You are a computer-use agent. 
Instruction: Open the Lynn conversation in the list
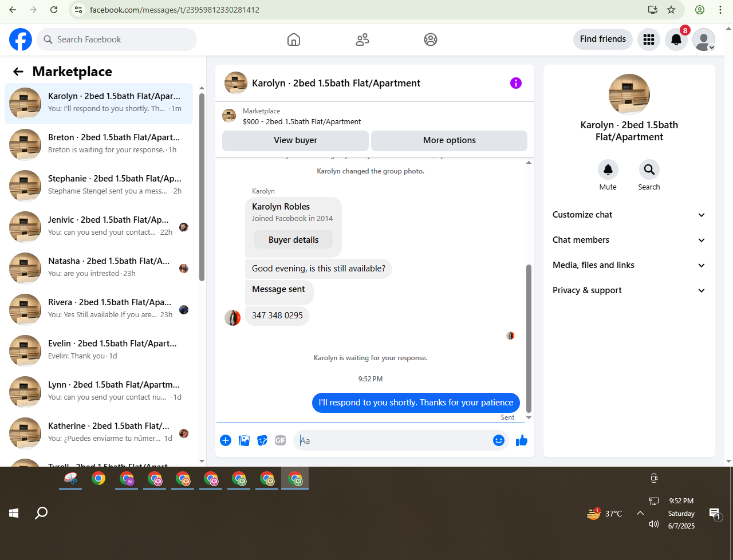(98, 392)
